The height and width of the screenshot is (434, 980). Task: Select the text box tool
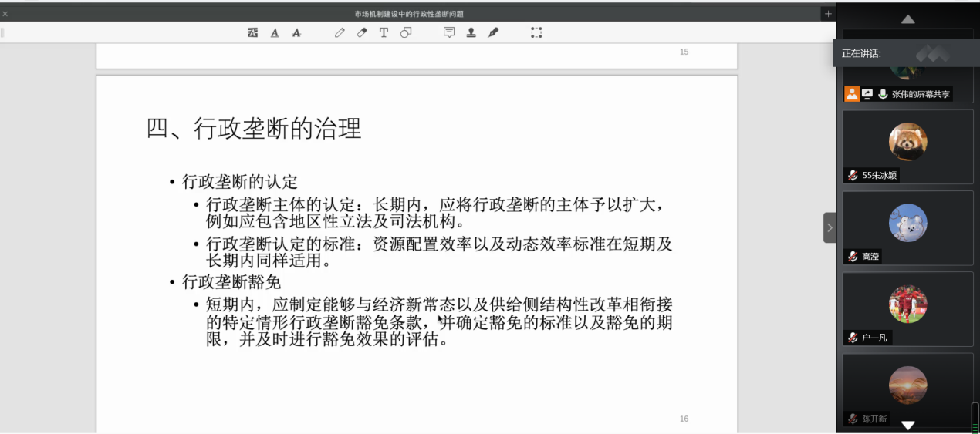(384, 32)
